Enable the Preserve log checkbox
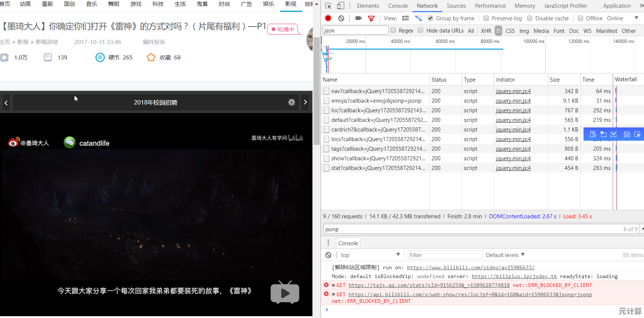 coord(486,18)
